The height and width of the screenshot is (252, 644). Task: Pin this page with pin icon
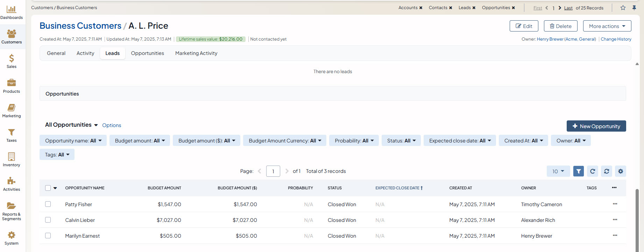click(634, 8)
